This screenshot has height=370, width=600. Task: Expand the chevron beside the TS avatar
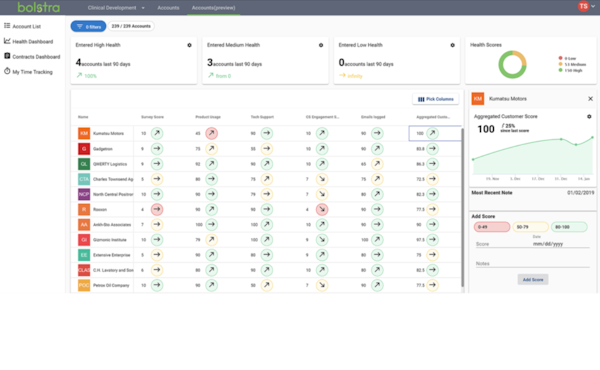593,7
